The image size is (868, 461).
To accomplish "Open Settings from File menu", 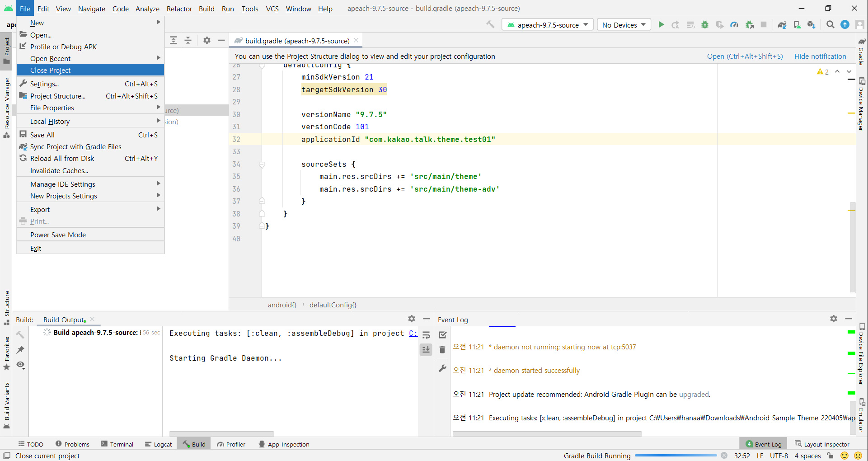I will click(x=90, y=84).
